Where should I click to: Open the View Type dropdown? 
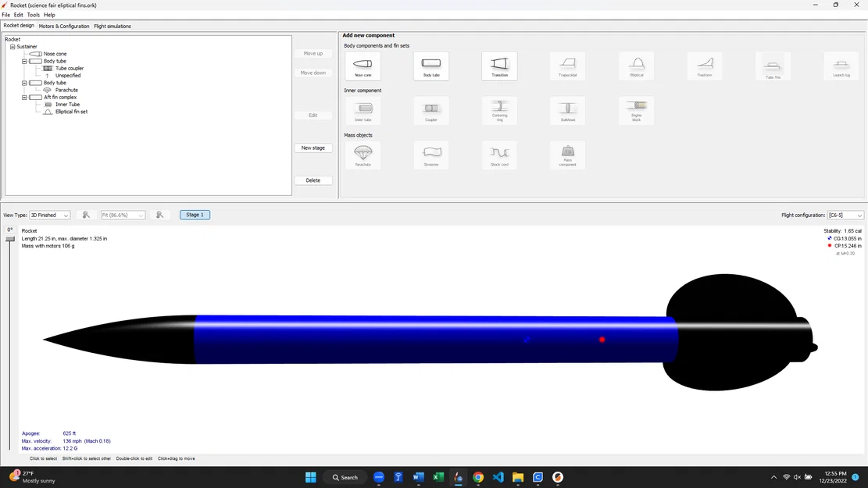[48, 215]
